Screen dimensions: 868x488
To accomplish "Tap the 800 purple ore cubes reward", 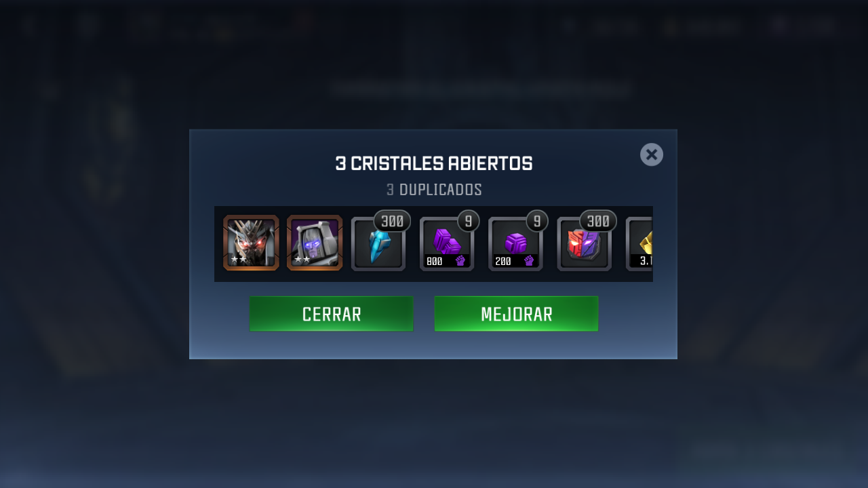I will tap(447, 244).
